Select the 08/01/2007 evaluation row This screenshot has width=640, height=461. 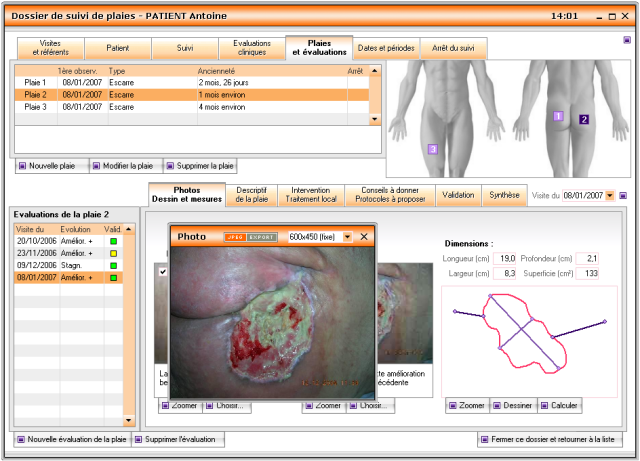pos(69,278)
